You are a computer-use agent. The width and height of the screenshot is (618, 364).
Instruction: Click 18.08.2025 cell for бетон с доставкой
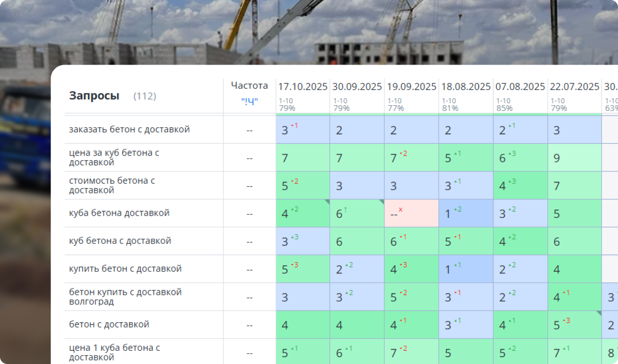click(466, 324)
